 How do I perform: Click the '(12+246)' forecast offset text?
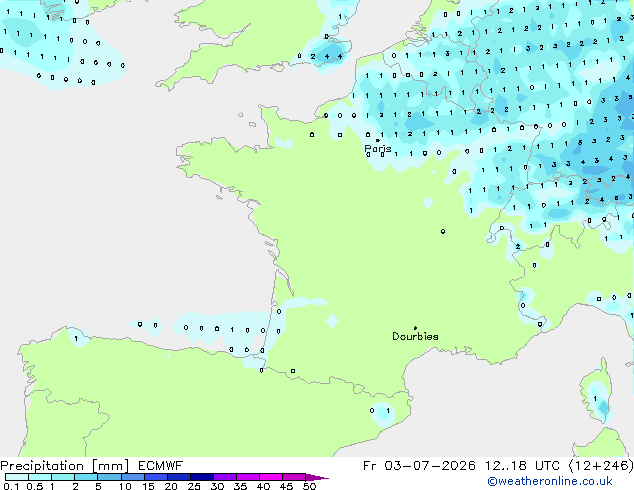pyautogui.click(x=601, y=466)
